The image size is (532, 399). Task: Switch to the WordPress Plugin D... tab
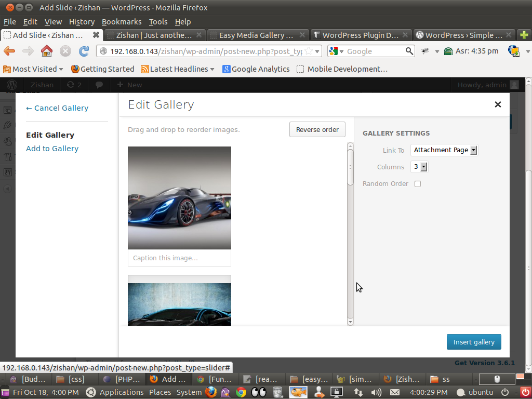click(x=361, y=35)
